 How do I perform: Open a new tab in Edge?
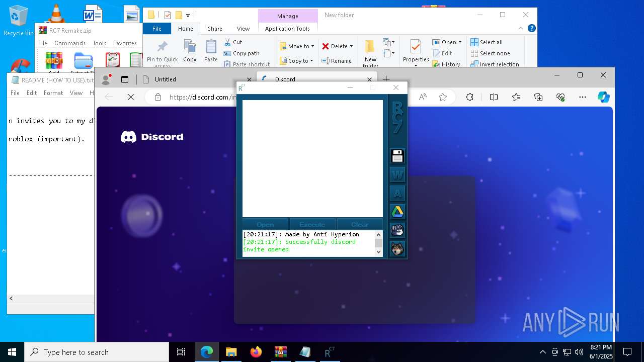click(x=386, y=79)
